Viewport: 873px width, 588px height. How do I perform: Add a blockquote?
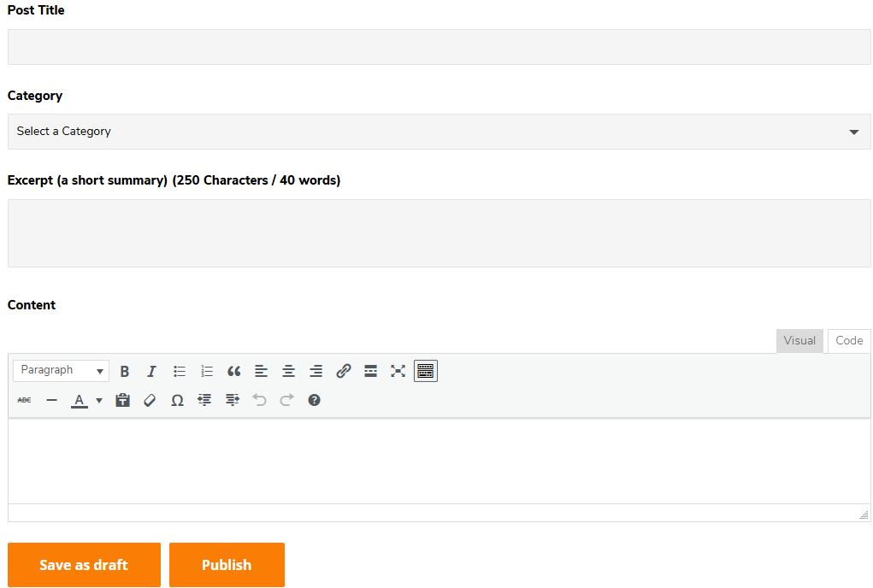pyautogui.click(x=234, y=371)
